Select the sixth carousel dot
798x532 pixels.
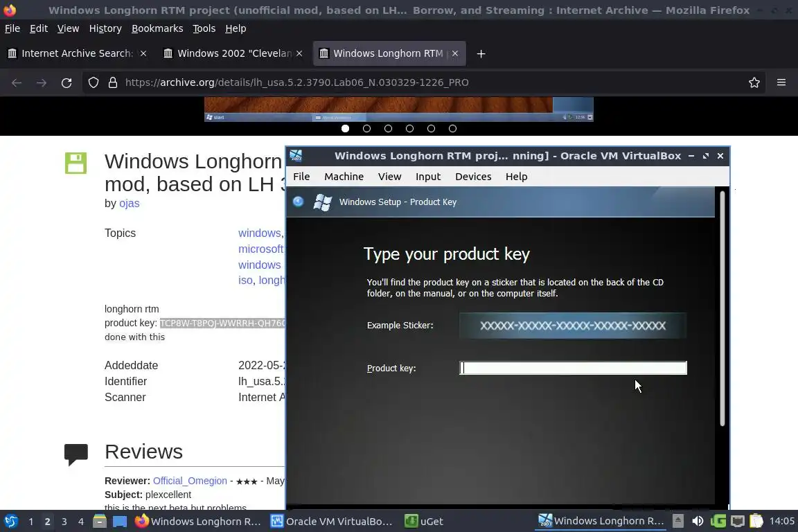pyautogui.click(x=452, y=128)
